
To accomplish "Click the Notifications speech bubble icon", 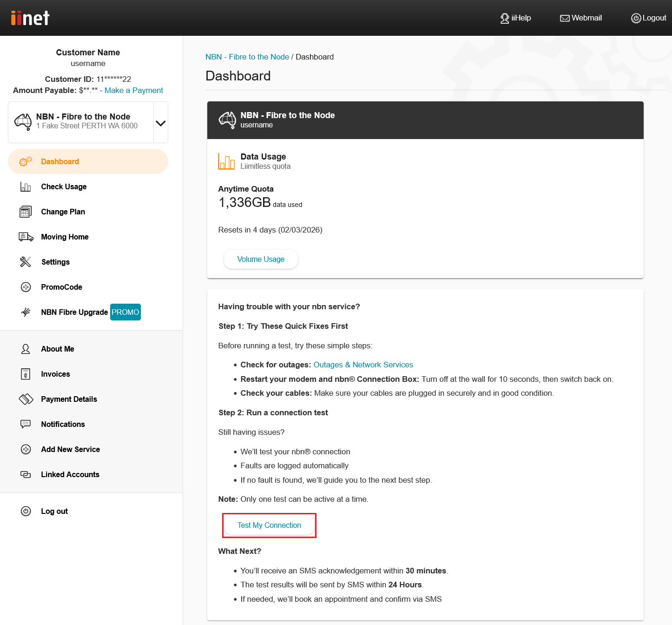I will tap(26, 424).
